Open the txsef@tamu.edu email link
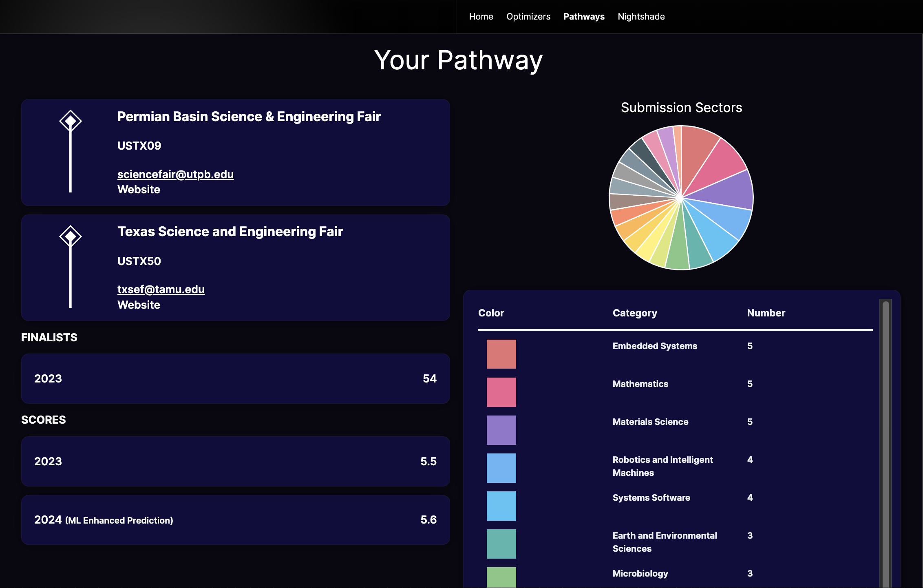This screenshot has height=588, width=923. click(161, 289)
